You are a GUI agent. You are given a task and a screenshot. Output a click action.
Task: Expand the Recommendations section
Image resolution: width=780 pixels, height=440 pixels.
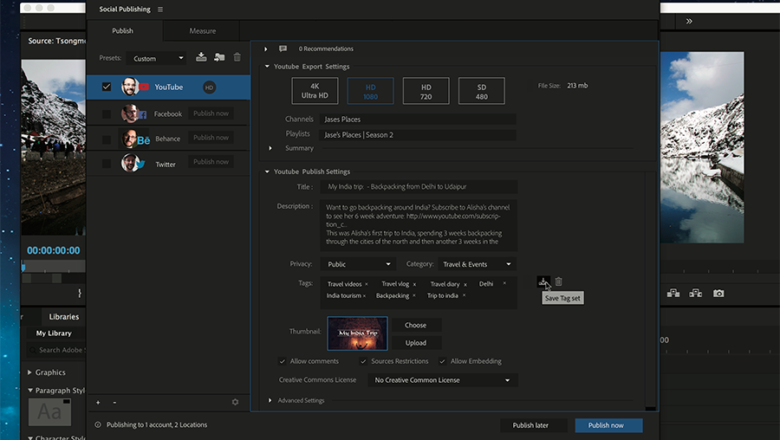click(266, 49)
